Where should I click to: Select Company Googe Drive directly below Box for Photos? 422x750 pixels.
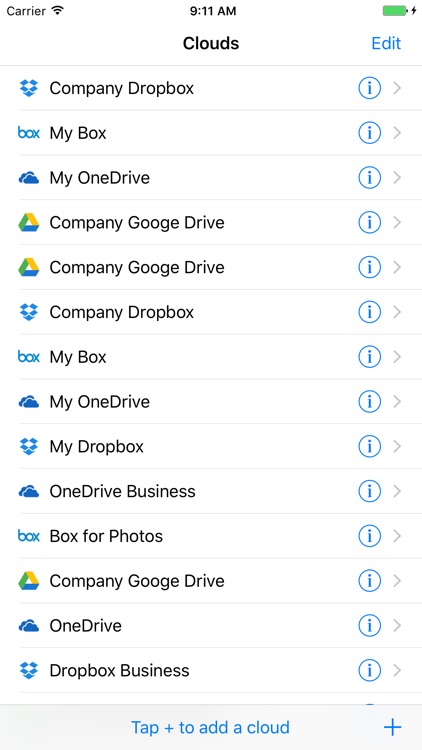pyautogui.click(x=211, y=581)
